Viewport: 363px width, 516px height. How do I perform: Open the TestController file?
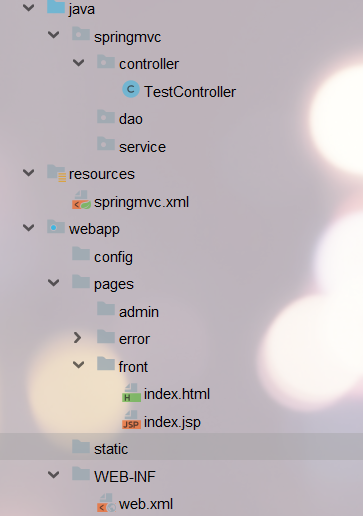(190, 92)
